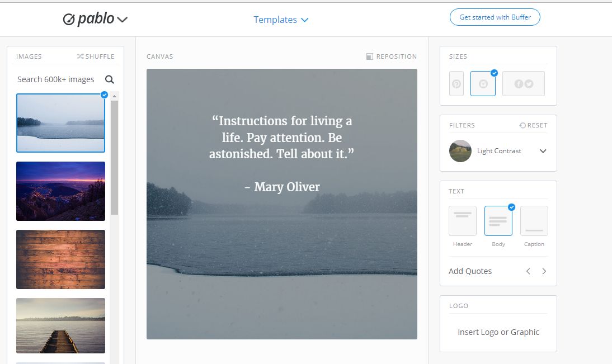
Task: Click the Reposition canvas icon
Action: pos(369,56)
